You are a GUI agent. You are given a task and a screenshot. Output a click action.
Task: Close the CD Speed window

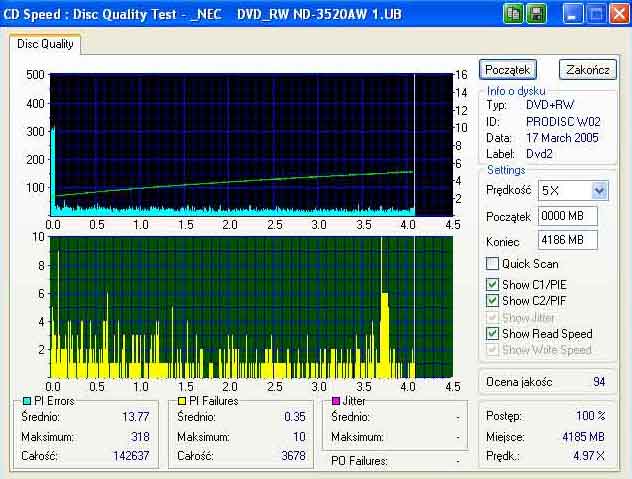point(619,14)
